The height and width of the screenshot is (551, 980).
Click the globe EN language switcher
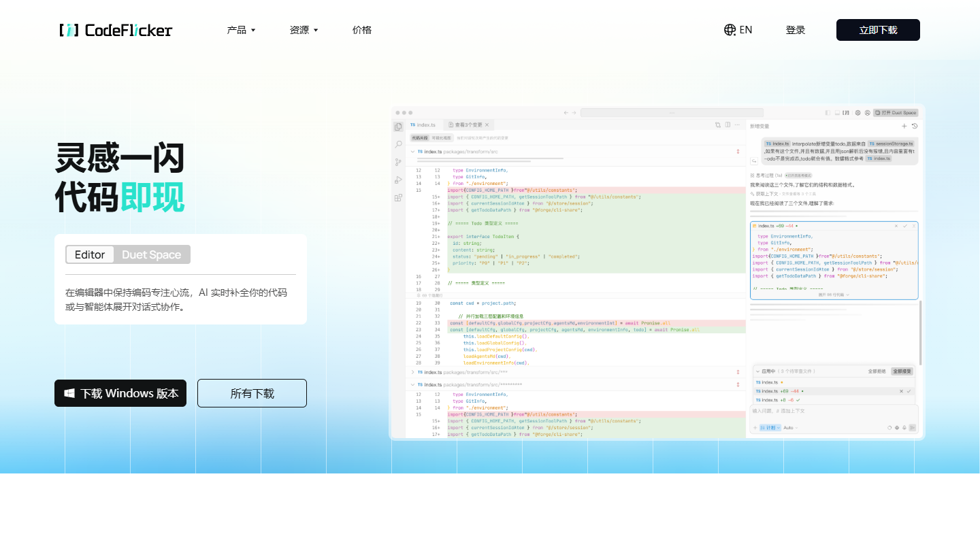738,30
